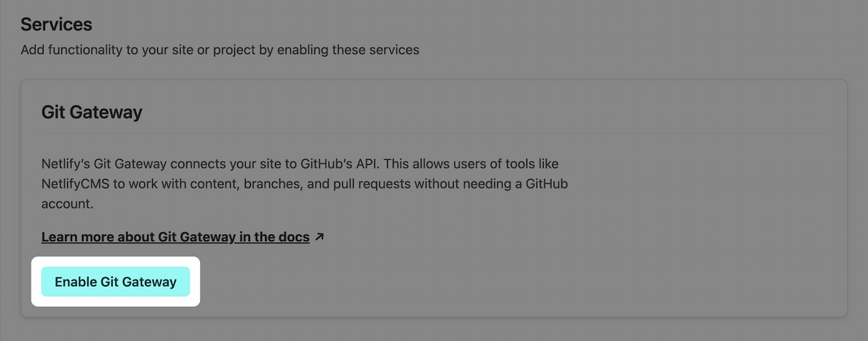Image resolution: width=868 pixels, height=341 pixels.
Task: Click the word 'docs' in the link
Action: pos(294,237)
